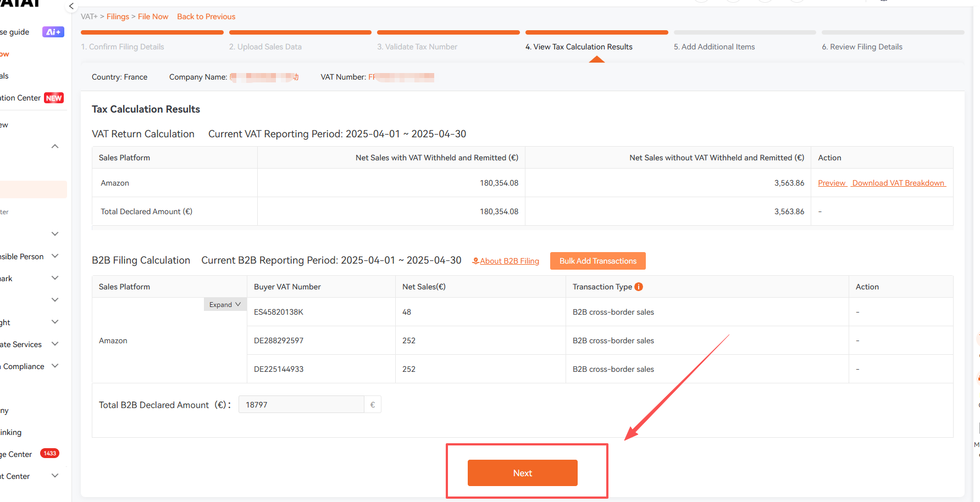Click Net Sales value 48
The height and width of the screenshot is (502, 980).
407,312
